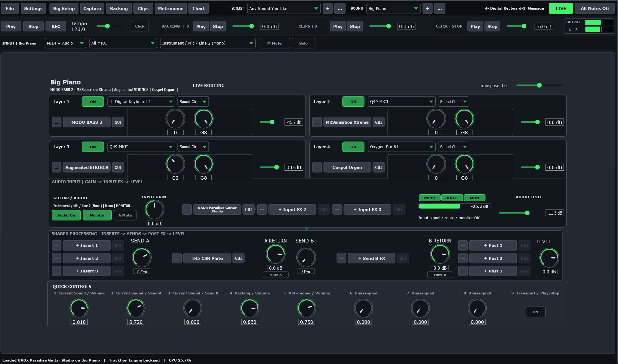Click Quick Control 1 Current Sound Volume knob
This screenshot has width=618, height=364.
point(79,308)
